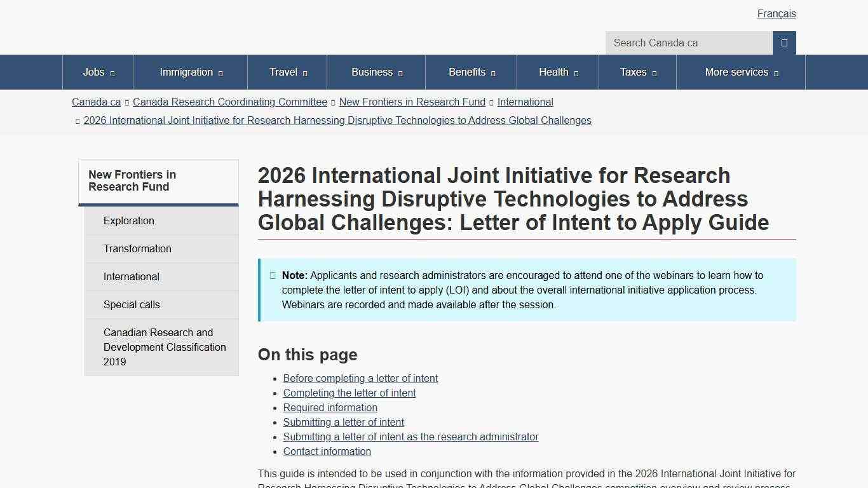Follow the Contact information link
The width and height of the screenshot is (868, 488).
coord(327,451)
